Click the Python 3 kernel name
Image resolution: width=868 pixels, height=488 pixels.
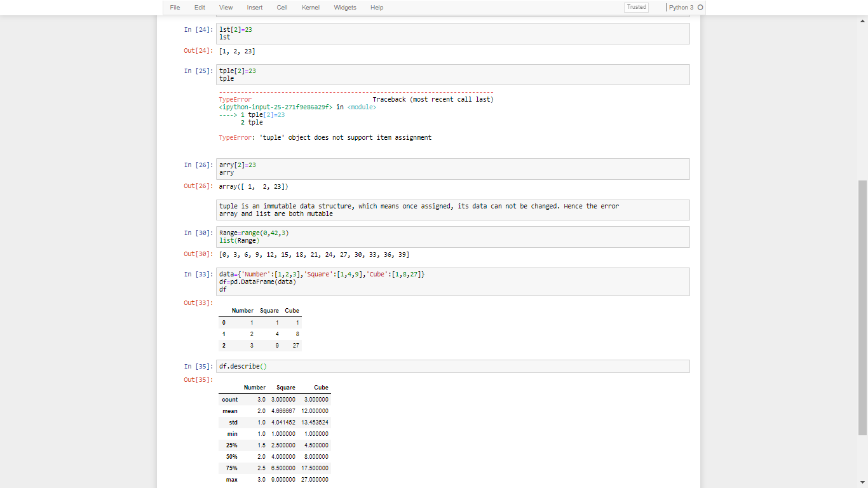(x=681, y=8)
